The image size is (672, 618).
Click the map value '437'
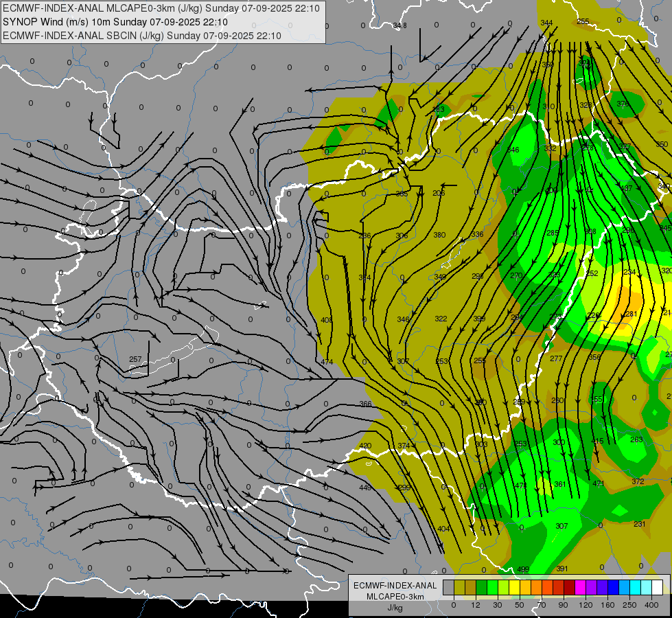[626, 188]
